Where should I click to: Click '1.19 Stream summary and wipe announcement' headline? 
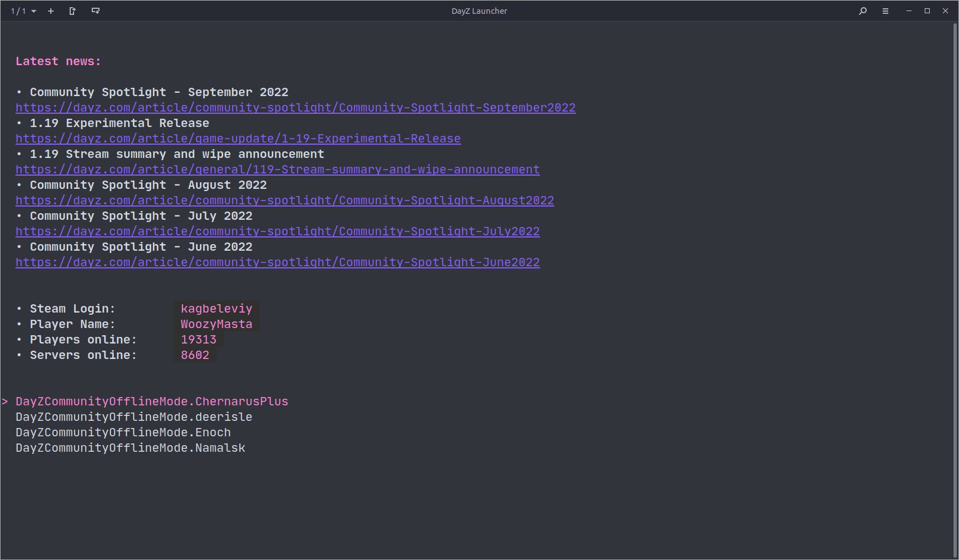click(x=177, y=154)
